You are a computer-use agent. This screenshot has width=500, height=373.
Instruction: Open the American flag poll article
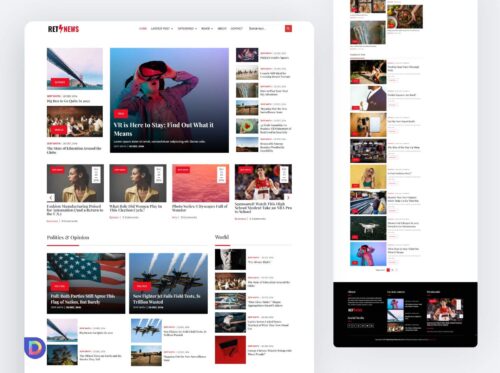pos(86,283)
